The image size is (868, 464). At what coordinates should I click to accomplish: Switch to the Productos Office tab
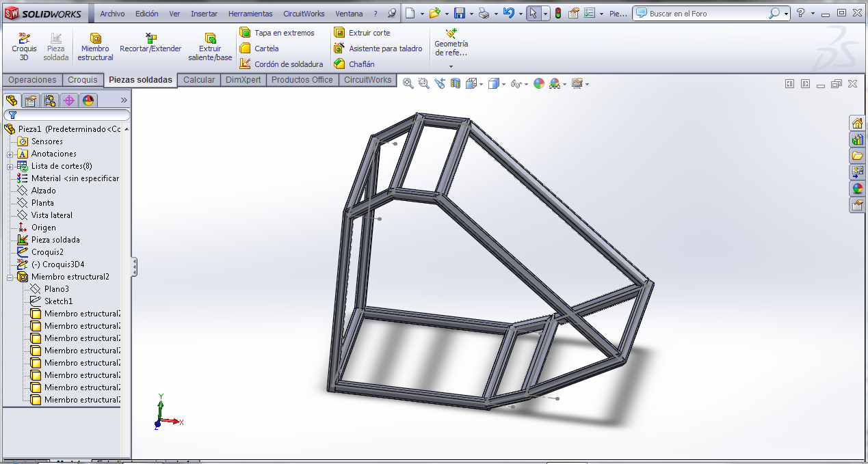(302, 80)
